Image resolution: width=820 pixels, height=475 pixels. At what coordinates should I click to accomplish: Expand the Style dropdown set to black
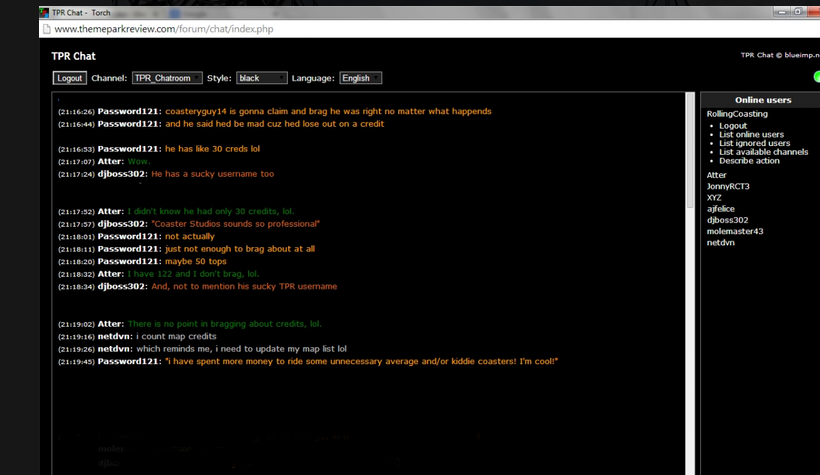point(262,78)
